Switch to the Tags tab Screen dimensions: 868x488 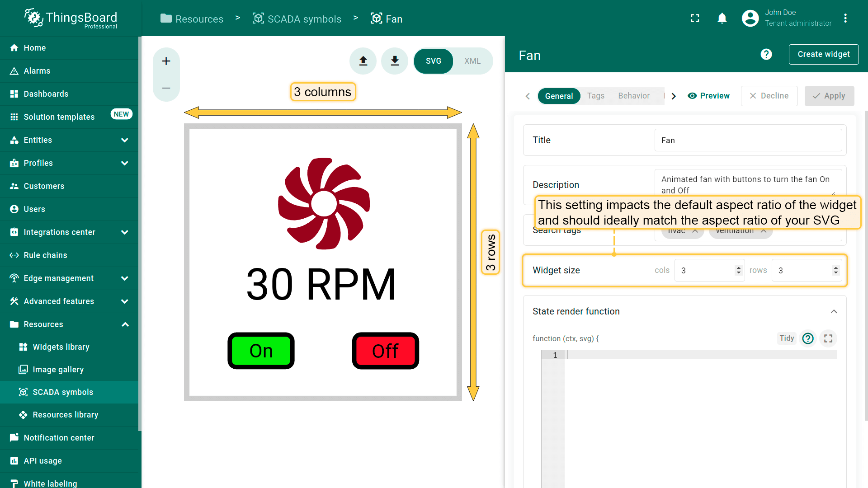tap(595, 96)
